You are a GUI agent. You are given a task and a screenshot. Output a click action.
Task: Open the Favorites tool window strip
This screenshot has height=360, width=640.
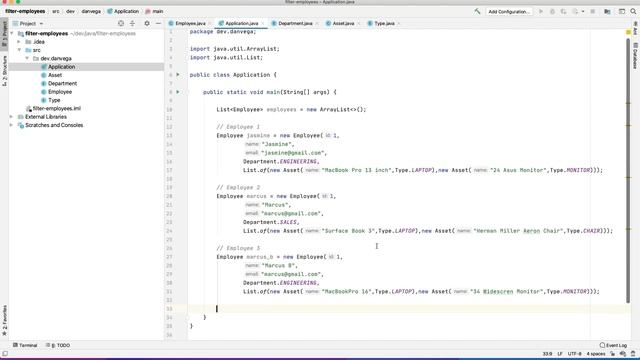click(4, 320)
